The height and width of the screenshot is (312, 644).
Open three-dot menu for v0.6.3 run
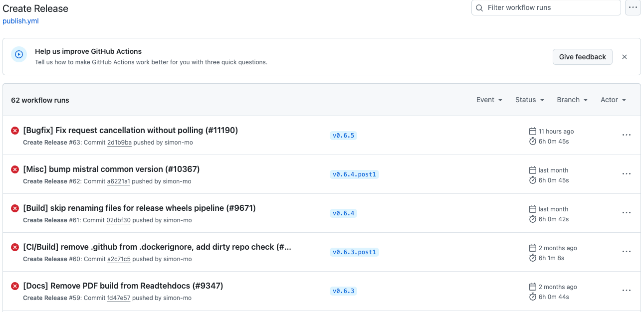tap(627, 291)
